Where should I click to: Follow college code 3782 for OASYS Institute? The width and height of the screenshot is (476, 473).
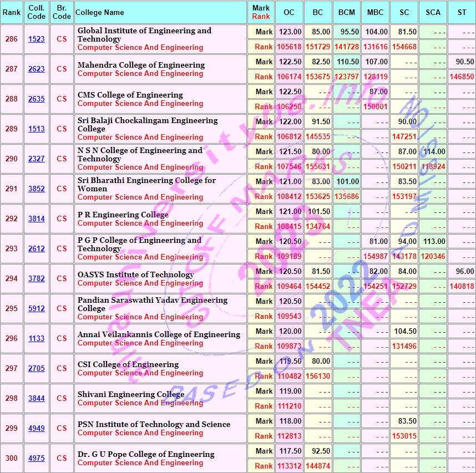tap(37, 279)
